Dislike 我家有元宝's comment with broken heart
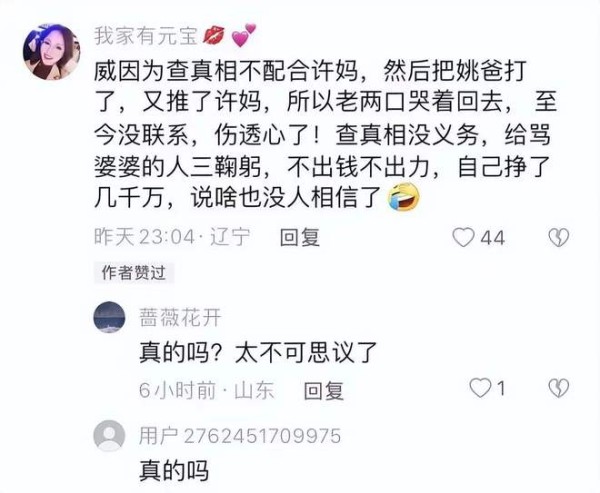 click(x=559, y=238)
